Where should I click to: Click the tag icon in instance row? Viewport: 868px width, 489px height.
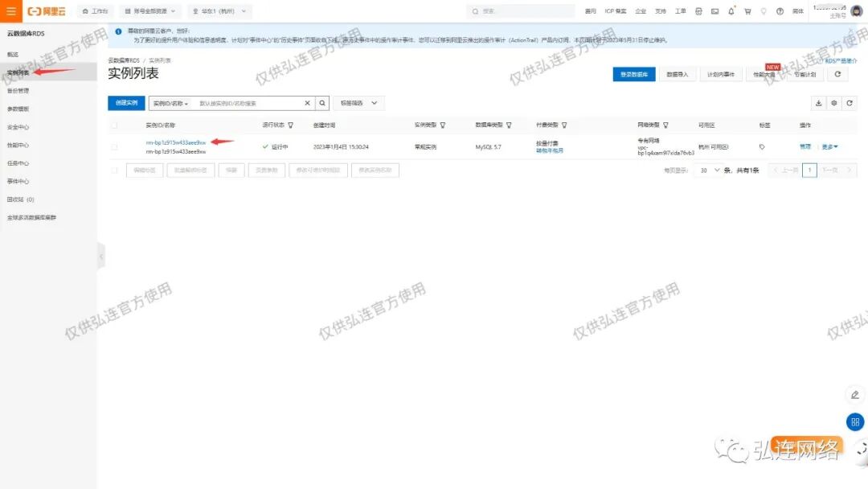(x=762, y=146)
